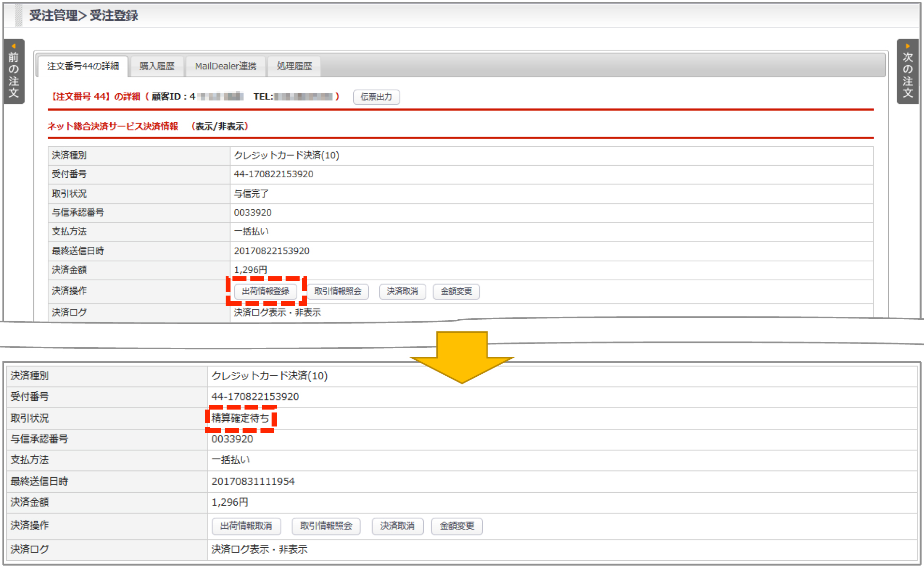Image resolution: width=924 pixels, height=568 pixels.
Task: Click the upper 受付番号 value 44-170822153920
Action: [x=274, y=174]
